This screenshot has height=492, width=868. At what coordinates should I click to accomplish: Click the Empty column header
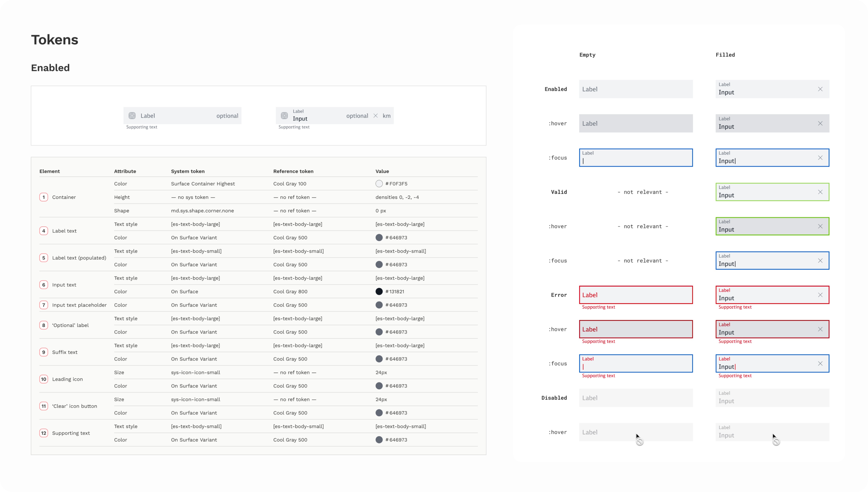point(587,55)
